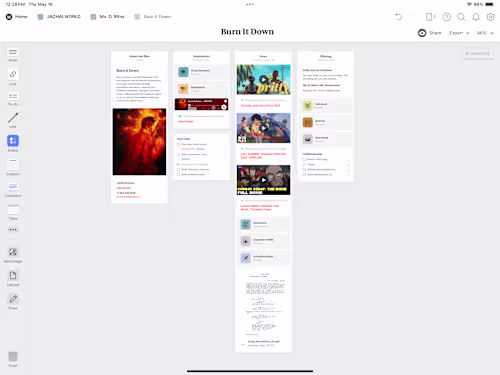The width and height of the screenshot is (500, 375).
Task: Go to Home in the breadcrumb
Action: point(17,17)
